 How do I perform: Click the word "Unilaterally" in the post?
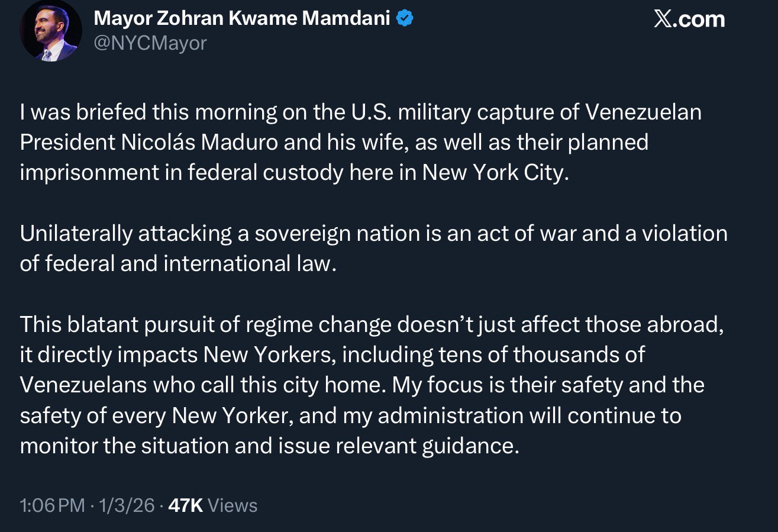(x=76, y=233)
